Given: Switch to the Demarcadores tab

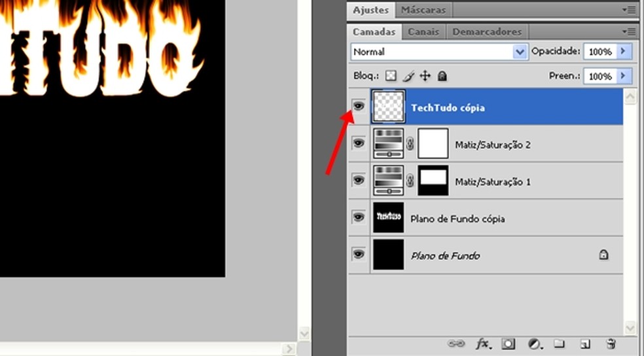Looking at the screenshot, I should pos(487,31).
